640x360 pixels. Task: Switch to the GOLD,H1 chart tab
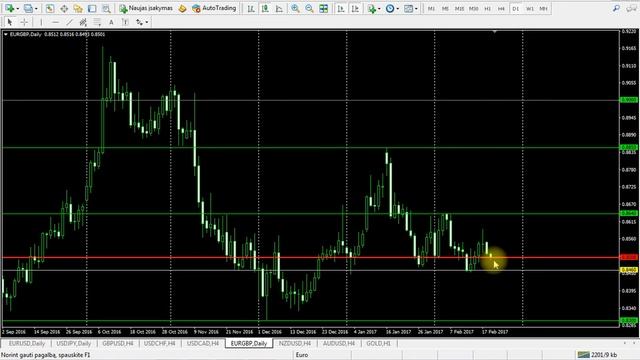pos(378,343)
